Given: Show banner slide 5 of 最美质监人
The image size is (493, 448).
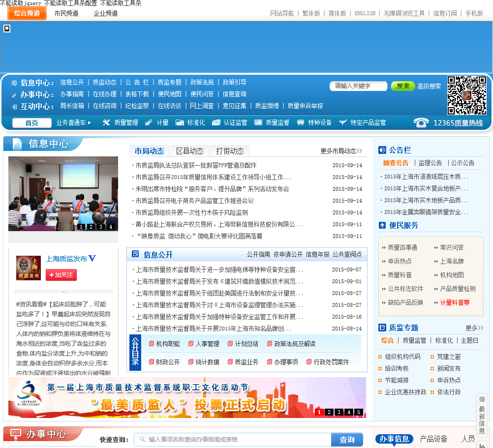Looking at the screenshot, I should [x=359, y=412].
